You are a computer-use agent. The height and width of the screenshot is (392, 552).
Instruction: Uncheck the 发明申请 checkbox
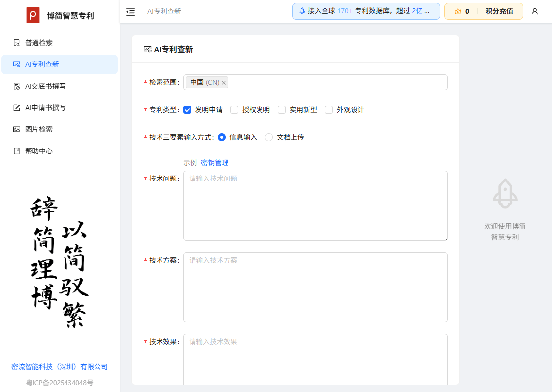tap(187, 110)
